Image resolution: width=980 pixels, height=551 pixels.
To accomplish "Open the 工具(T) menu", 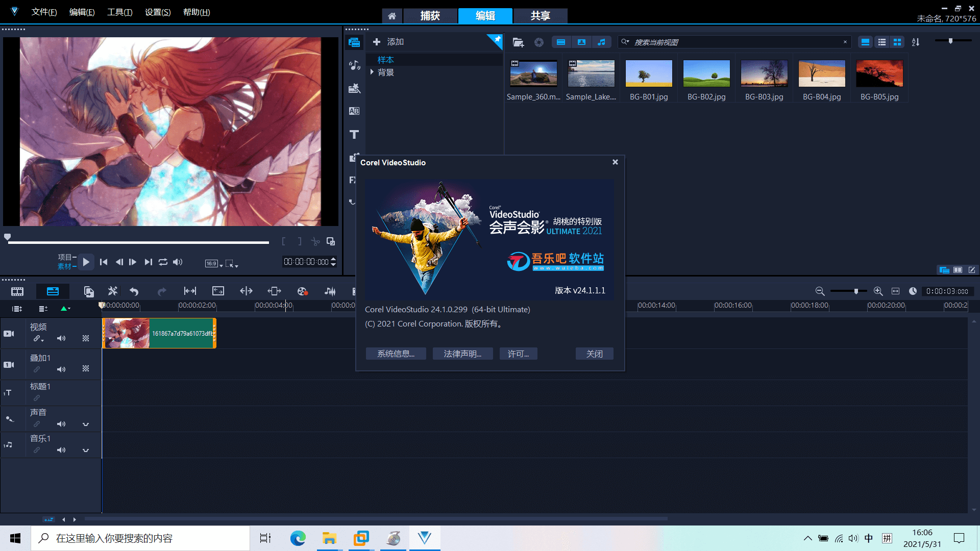I will pyautogui.click(x=119, y=12).
